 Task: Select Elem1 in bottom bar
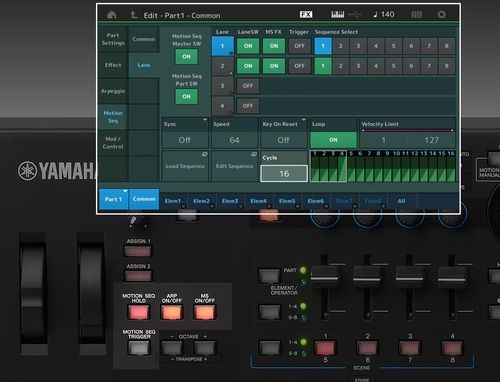(x=173, y=201)
